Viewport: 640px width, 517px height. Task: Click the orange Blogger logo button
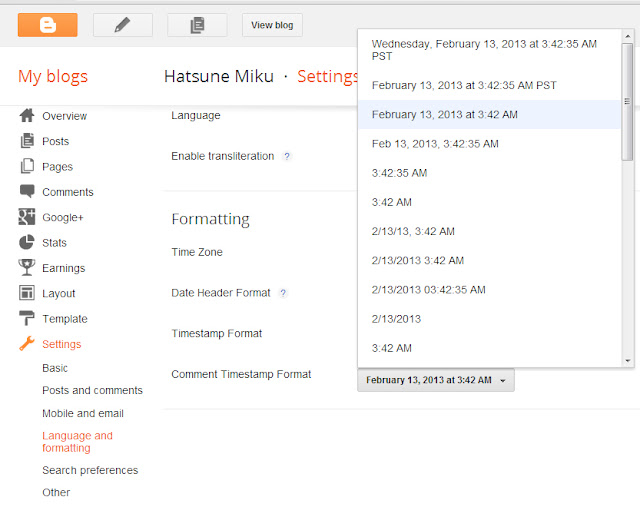click(47, 25)
